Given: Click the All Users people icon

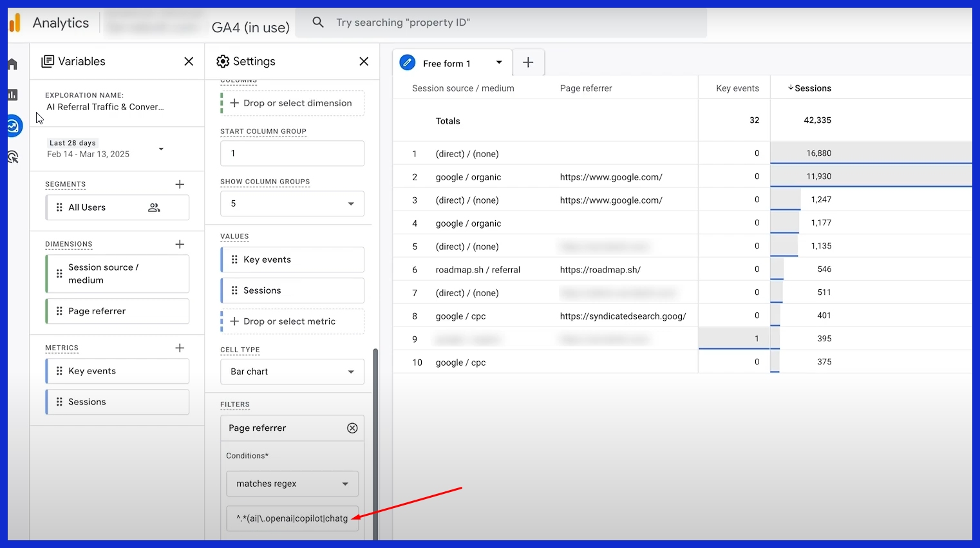Looking at the screenshot, I should (154, 207).
